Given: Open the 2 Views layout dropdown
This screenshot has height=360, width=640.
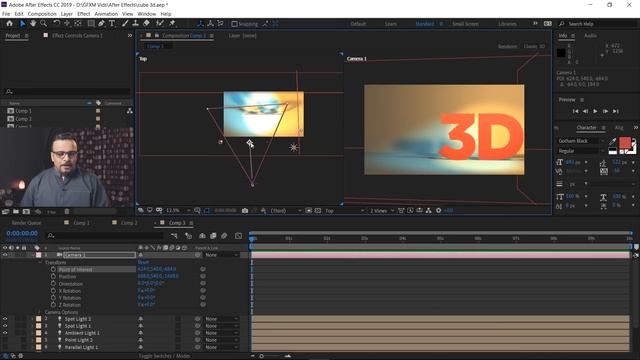Looking at the screenshot, I should [x=382, y=211].
